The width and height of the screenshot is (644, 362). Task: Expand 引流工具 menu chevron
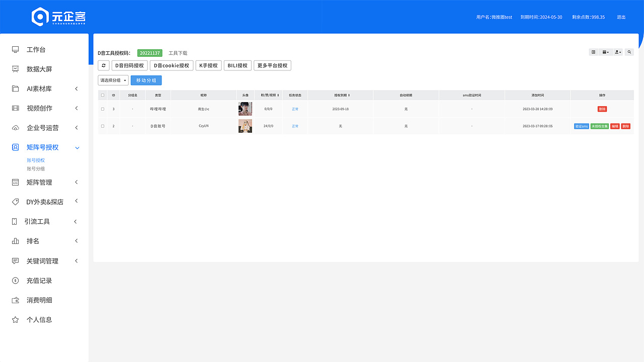(75, 221)
